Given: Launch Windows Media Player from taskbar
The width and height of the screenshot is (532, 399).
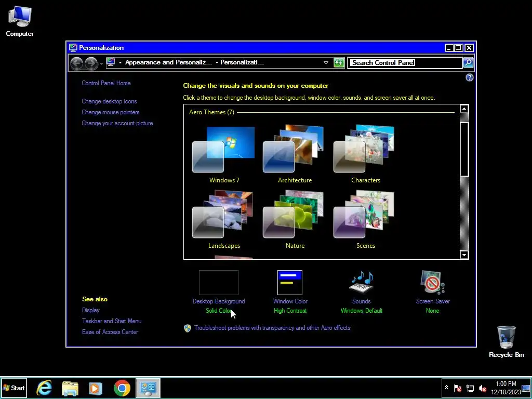Looking at the screenshot, I should tap(96, 388).
